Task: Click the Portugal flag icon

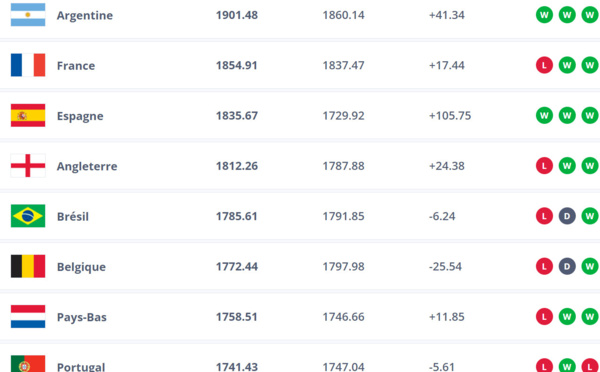Action: click(x=28, y=364)
